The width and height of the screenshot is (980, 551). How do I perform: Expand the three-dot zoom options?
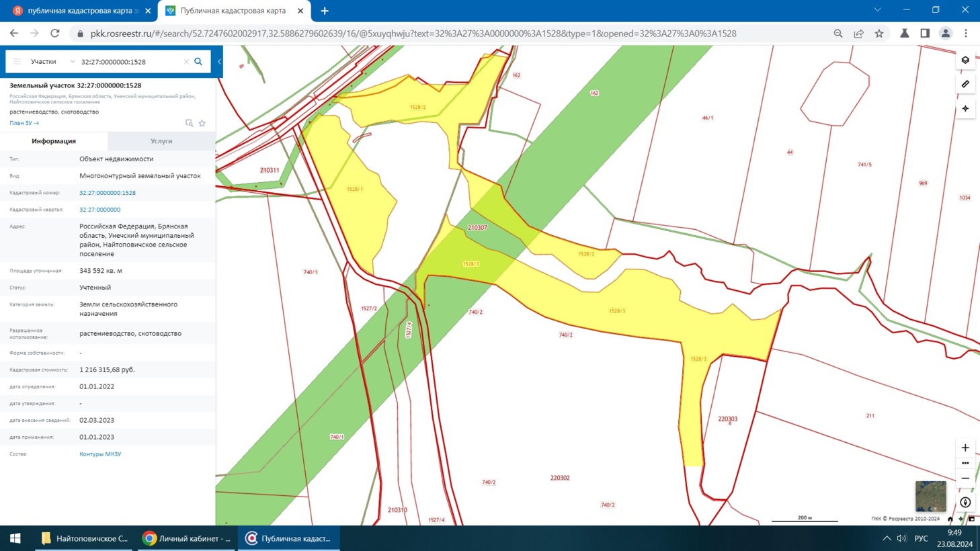coord(965,463)
